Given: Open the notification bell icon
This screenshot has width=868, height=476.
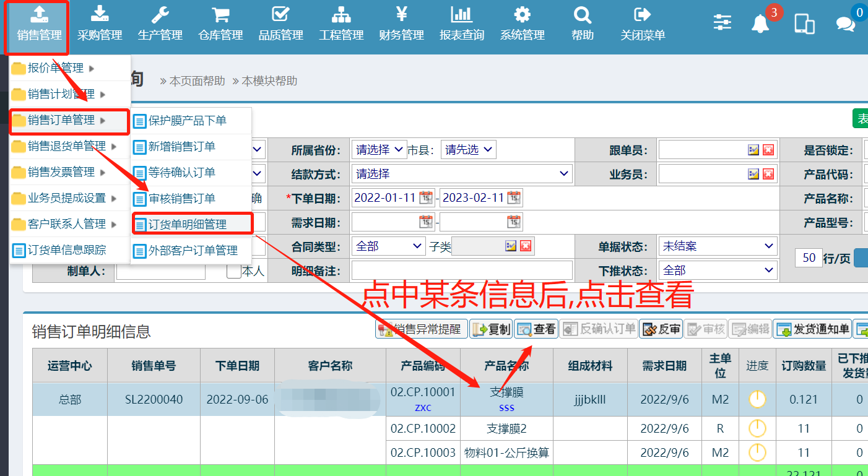Looking at the screenshot, I should click(x=760, y=24).
